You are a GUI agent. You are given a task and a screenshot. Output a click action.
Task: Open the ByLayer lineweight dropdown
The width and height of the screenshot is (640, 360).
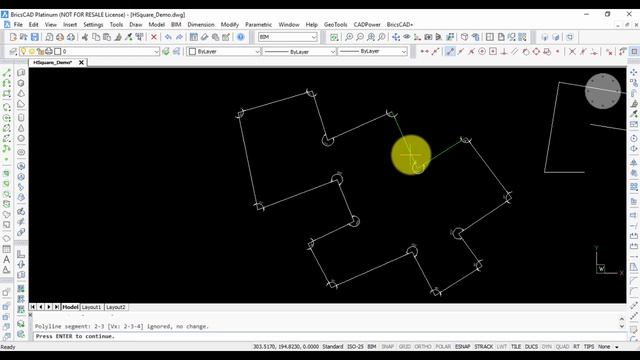tap(373, 51)
